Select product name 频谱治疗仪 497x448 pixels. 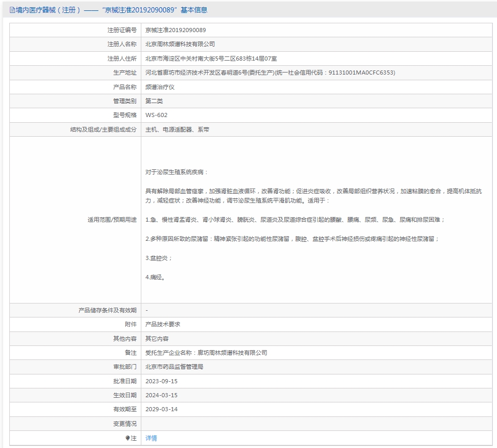(x=160, y=87)
